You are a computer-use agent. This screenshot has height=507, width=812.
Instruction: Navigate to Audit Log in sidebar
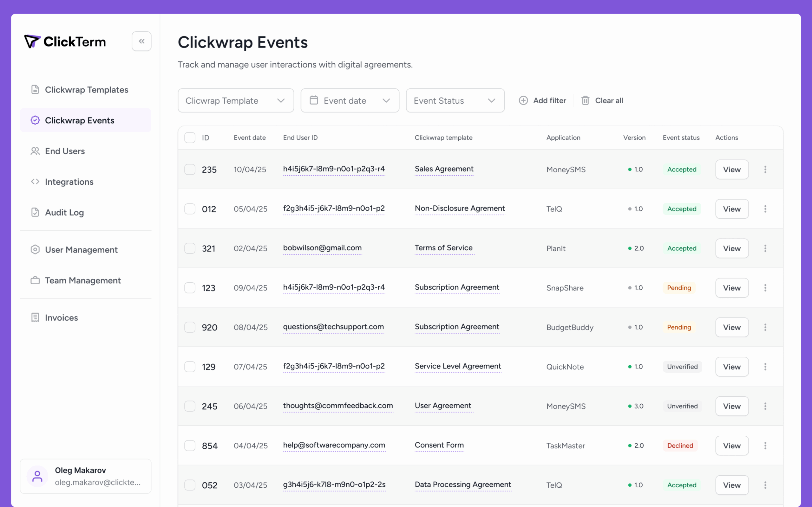64,212
